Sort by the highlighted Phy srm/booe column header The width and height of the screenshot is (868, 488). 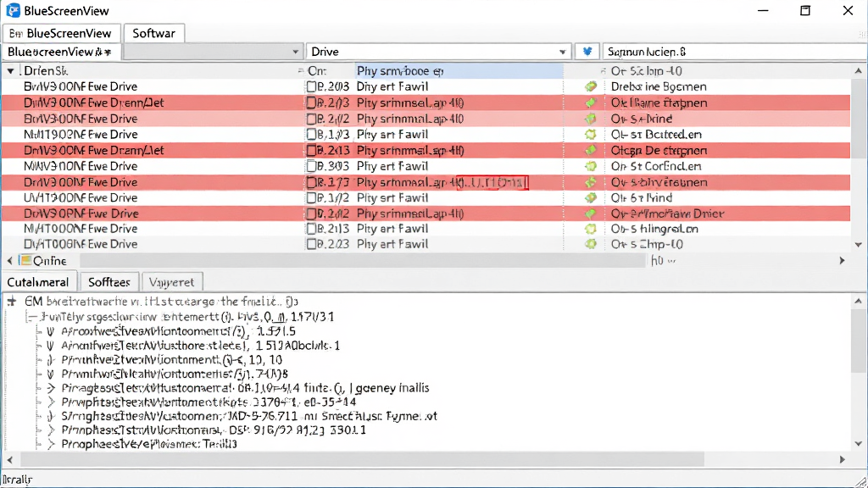459,71
